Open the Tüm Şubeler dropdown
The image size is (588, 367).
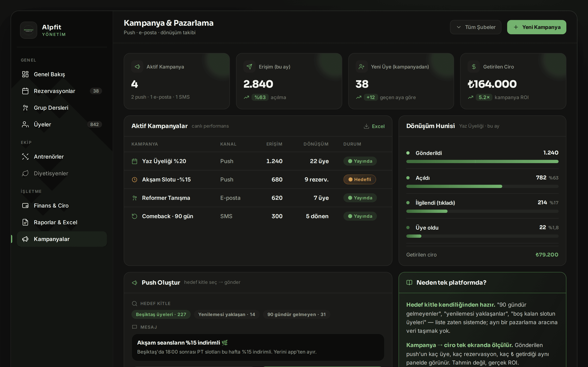(x=475, y=27)
